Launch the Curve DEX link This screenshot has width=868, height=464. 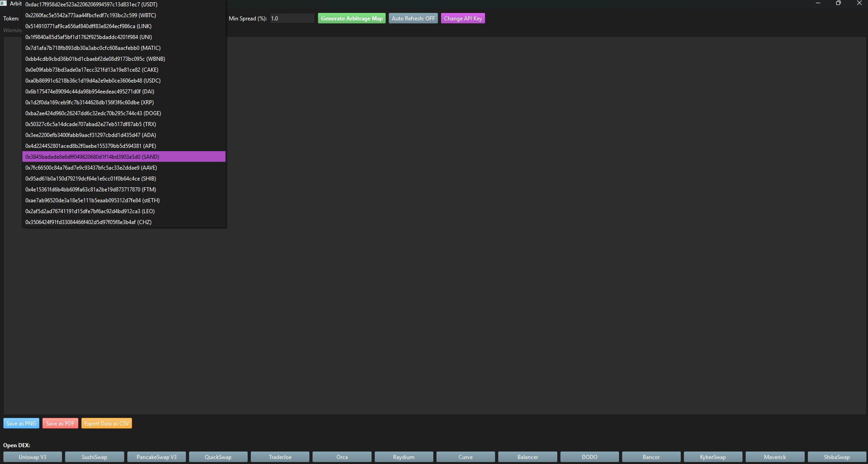click(465, 457)
